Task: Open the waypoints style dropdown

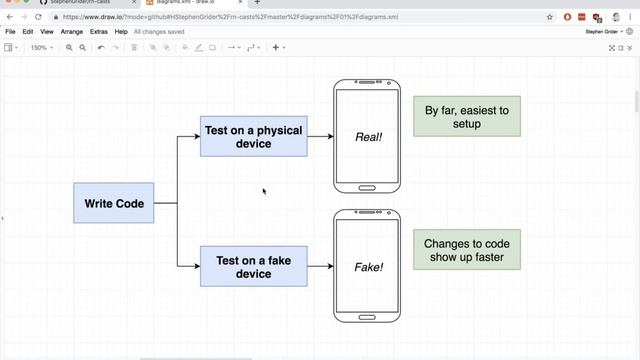Action: (x=253, y=48)
